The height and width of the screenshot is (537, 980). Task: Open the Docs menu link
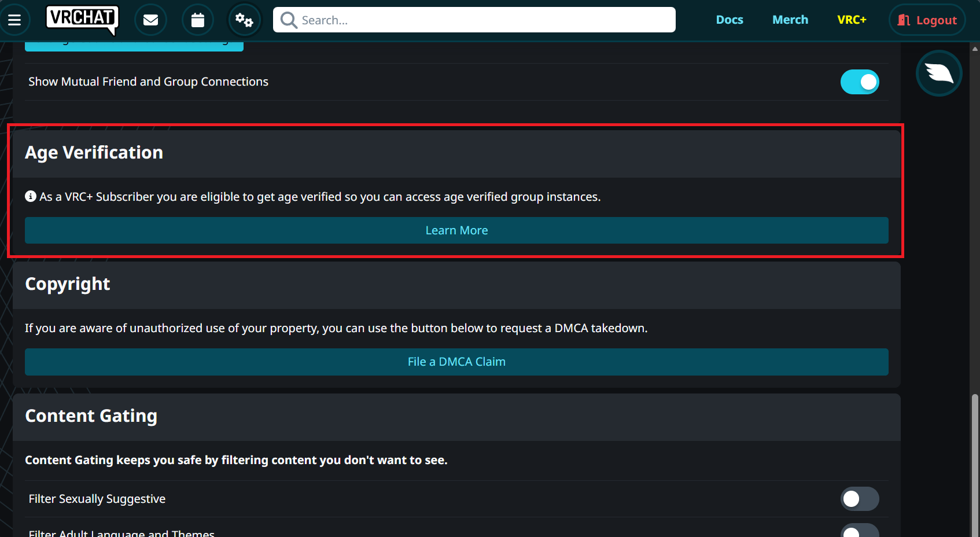point(730,20)
